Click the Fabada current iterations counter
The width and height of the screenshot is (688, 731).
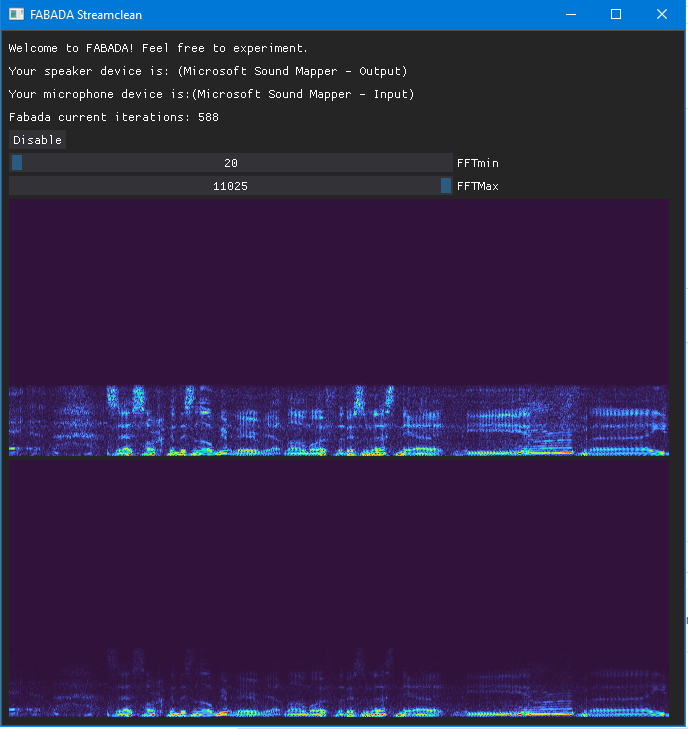(114, 117)
